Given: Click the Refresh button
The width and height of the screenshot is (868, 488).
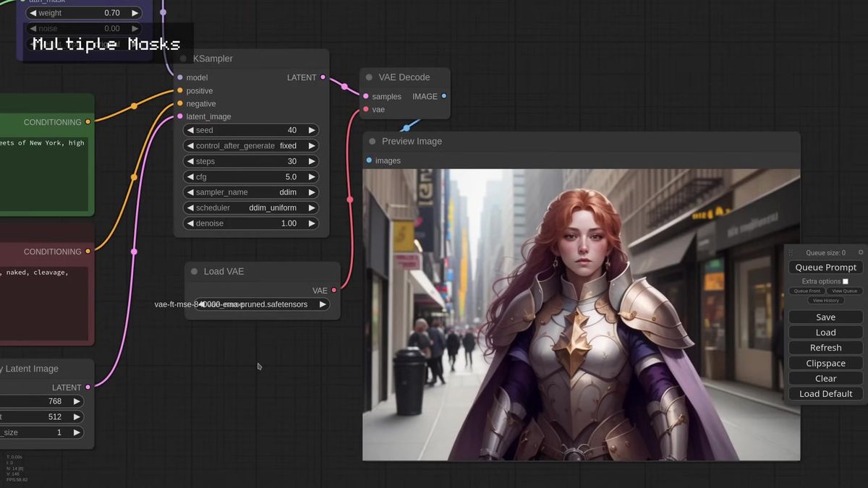Looking at the screenshot, I should 825,348.
